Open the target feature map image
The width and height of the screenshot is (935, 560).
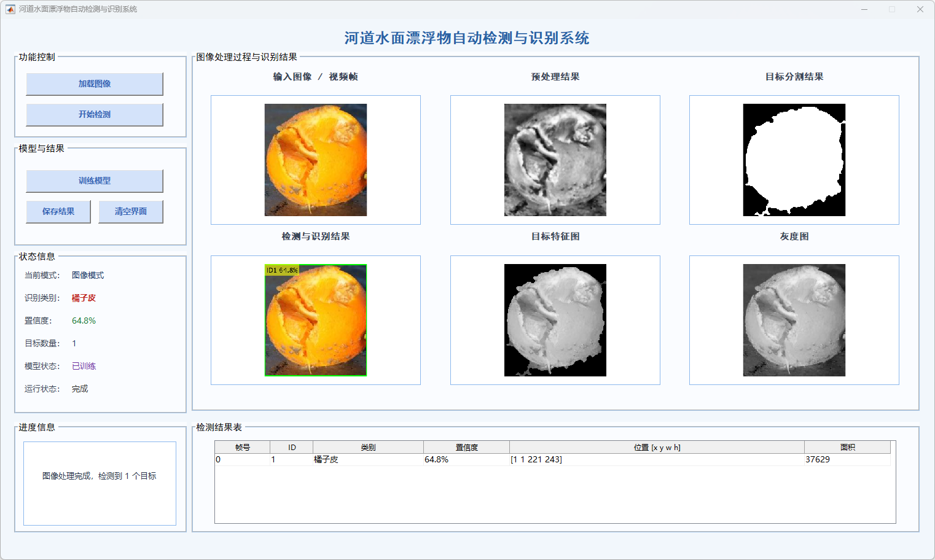[555, 320]
